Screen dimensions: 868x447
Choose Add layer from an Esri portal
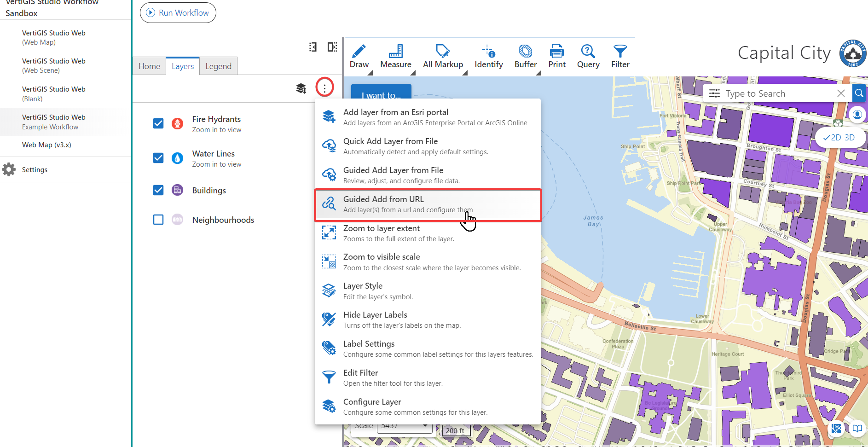coord(428,117)
